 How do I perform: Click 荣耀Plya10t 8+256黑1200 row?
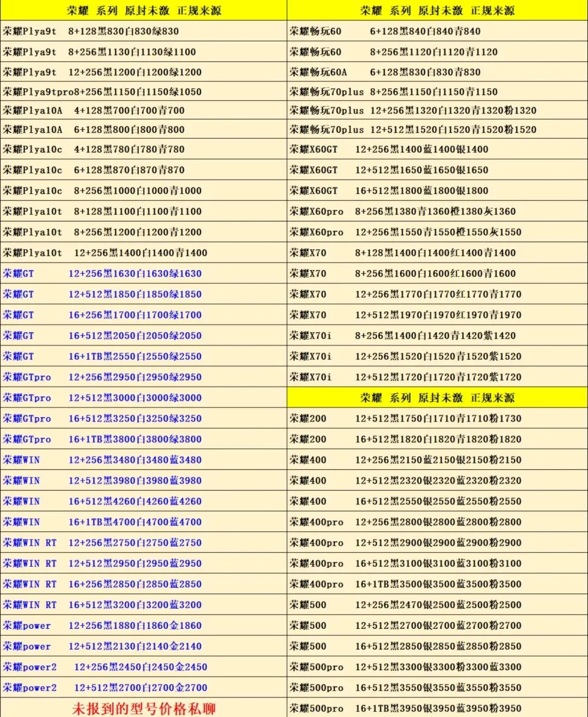[x=144, y=232]
